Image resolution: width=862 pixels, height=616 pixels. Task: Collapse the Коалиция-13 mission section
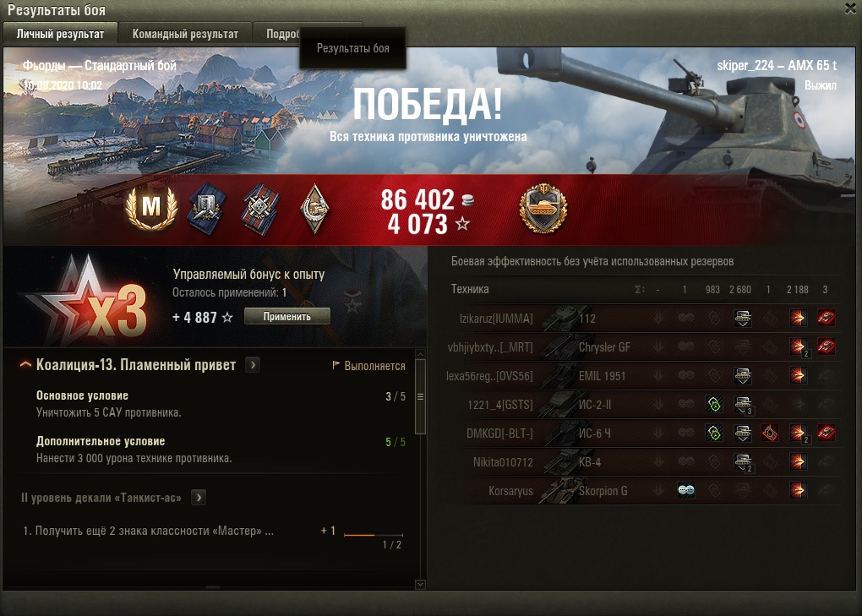pyautogui.click(x=25, y=365)
